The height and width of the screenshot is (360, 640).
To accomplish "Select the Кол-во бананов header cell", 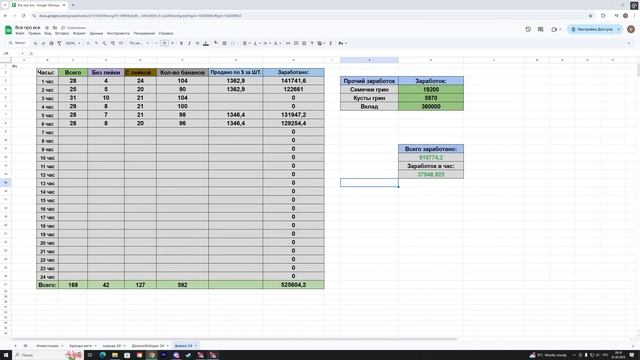I will point(182,72).
